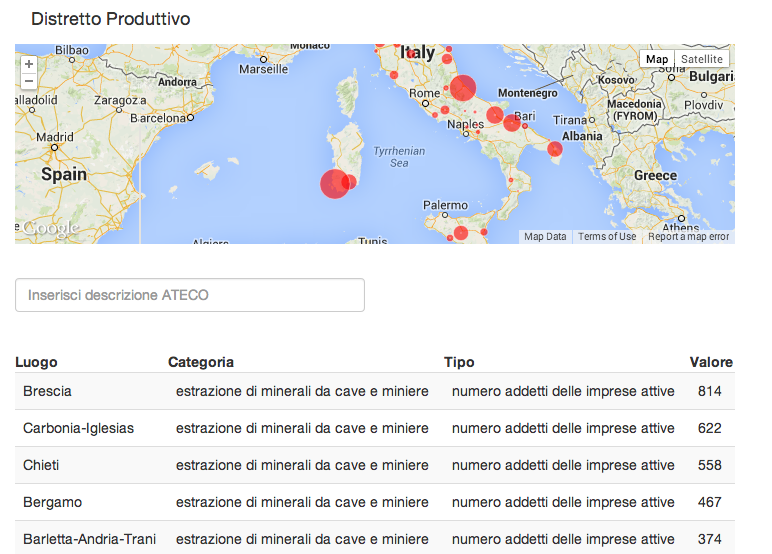Screen dimensions: 772x554
Task: Click the Valore column header
Action: 711,362
